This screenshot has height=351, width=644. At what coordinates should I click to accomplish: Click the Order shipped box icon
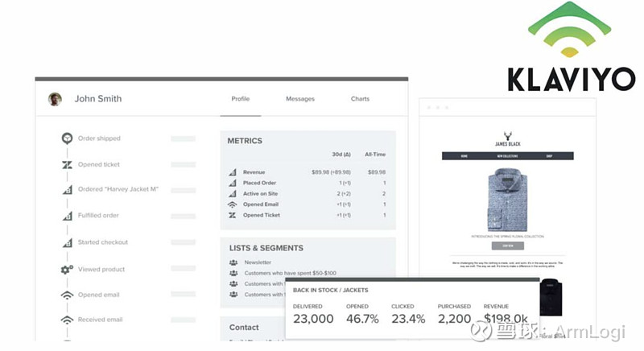click(67, 138)
